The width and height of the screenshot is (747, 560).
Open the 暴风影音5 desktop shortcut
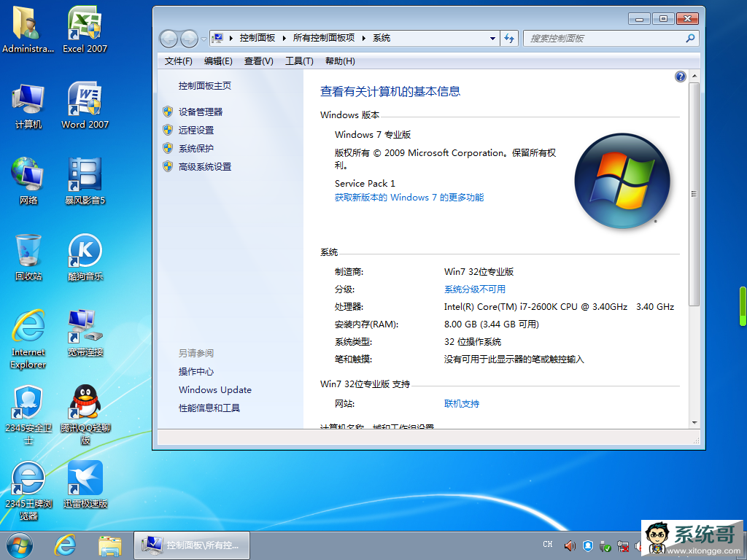pos(85,182)
